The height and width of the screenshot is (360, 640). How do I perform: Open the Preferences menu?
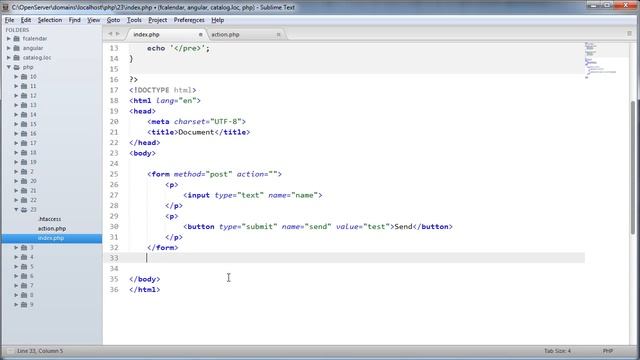189,20
